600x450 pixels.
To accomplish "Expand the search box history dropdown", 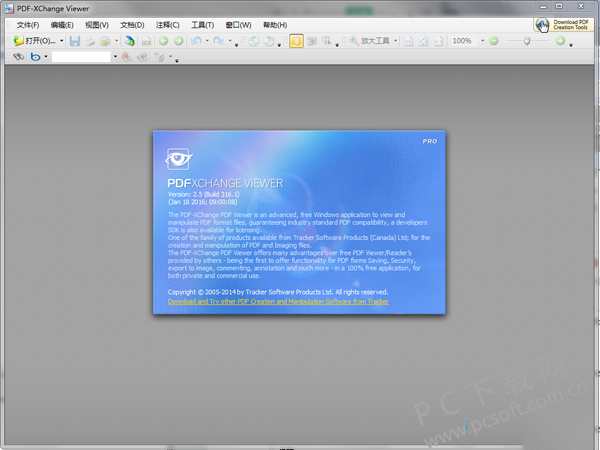I will (x=115, y=57).
